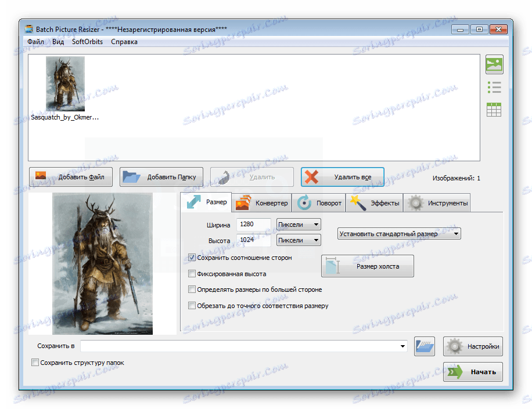Minimize the Batch Picture Resizer window
The image size is (532, 409).
click(460, 30)
